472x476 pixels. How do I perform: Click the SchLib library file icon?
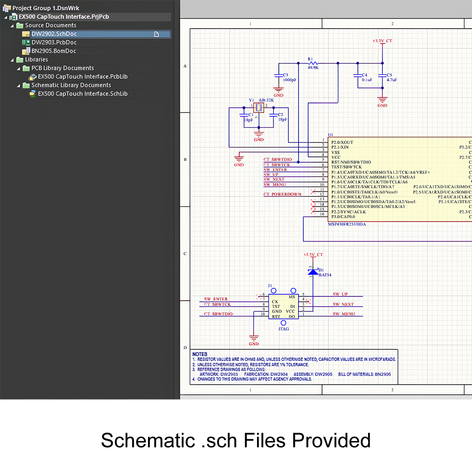click(x=32, y=94)
